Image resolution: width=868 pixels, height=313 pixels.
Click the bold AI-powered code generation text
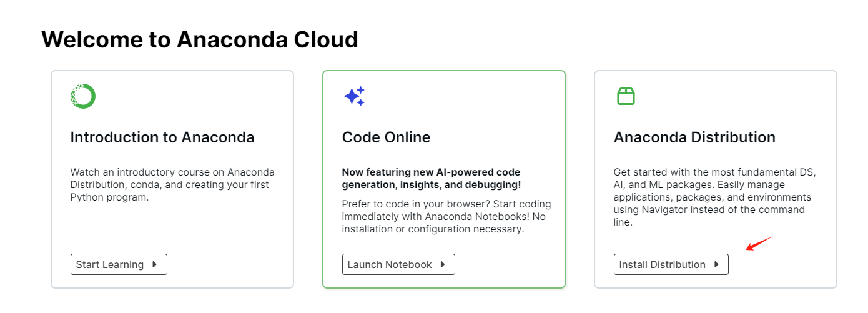[x=431, y=178]
